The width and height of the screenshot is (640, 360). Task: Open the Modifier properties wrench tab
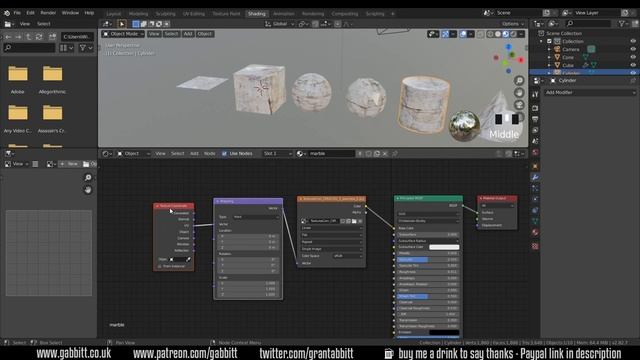535,177
